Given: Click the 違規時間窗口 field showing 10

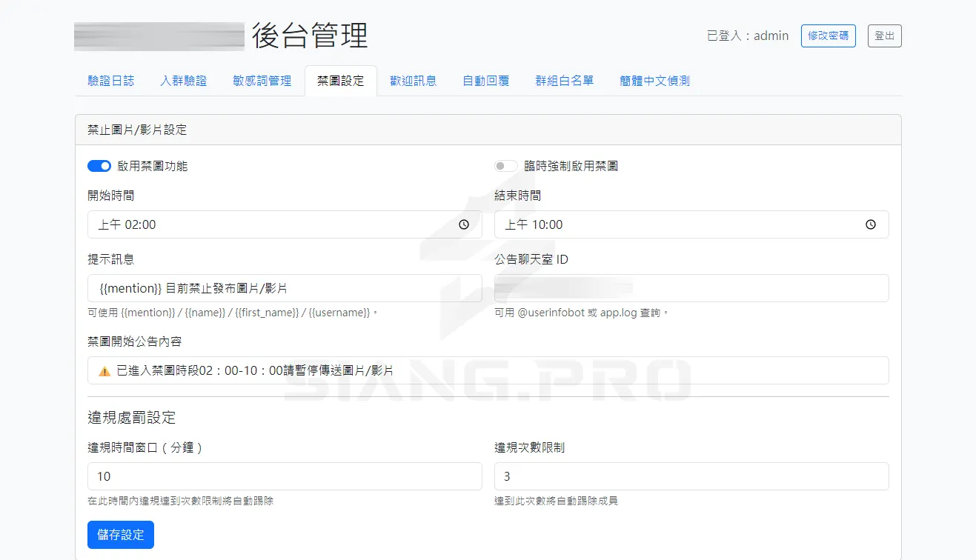Looking at the screenshot, I should 284,476.
